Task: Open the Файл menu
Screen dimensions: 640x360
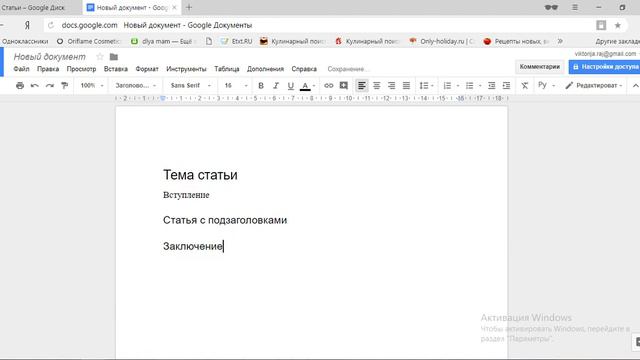Action: point(21,69)
